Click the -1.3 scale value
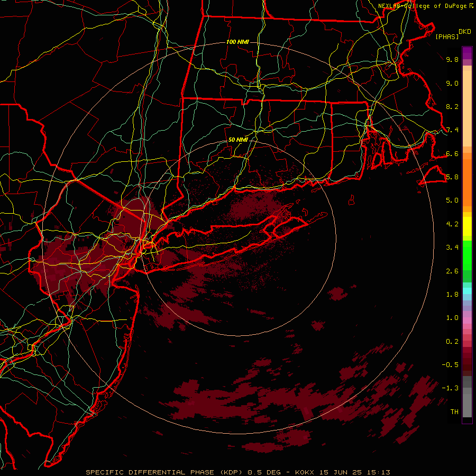 (x=450, y=388)
